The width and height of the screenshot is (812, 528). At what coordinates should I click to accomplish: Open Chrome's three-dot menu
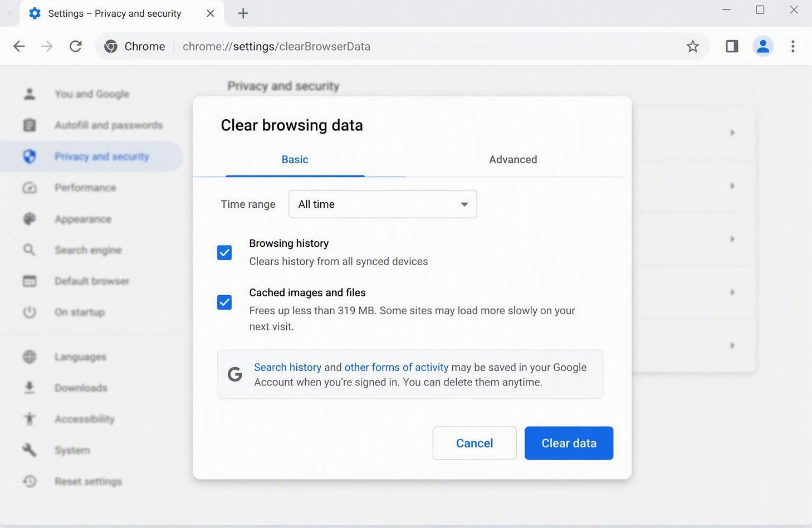pyautogui.click(x=793, y=46)
